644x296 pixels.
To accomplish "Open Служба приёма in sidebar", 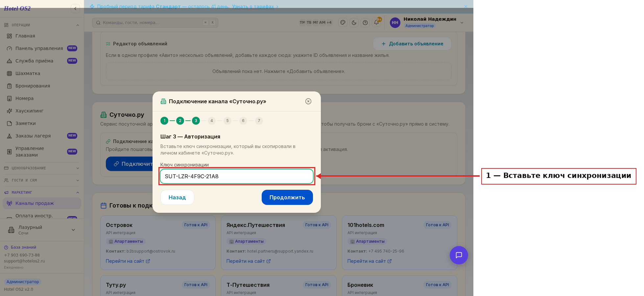I will click(x=42, y=61).
